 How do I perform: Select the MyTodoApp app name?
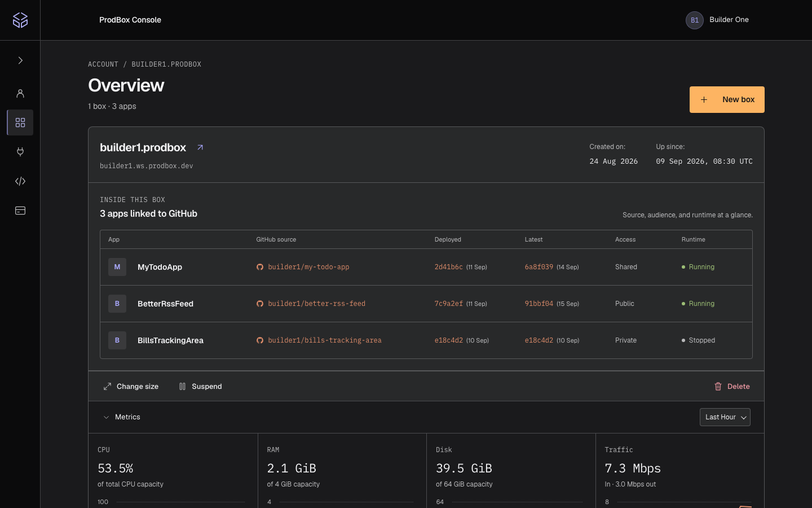point(160,267)
